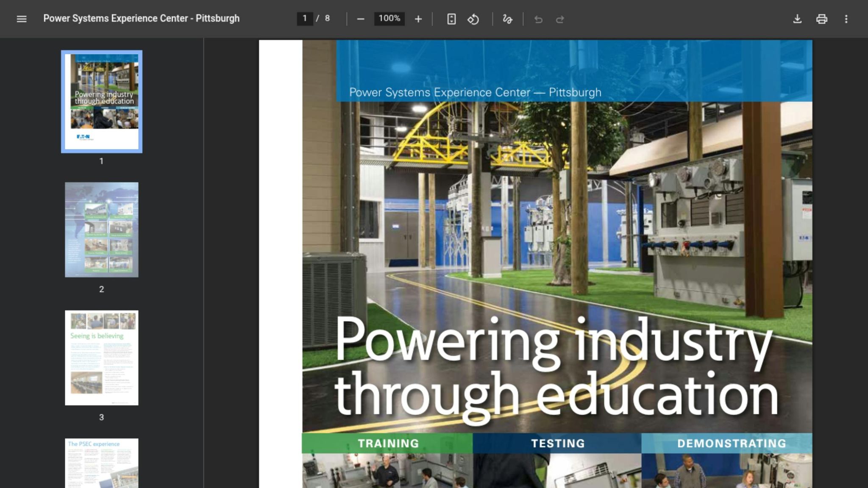Click the zoom in plus button
Screen dimensions: 868x488
click(418, 19)
